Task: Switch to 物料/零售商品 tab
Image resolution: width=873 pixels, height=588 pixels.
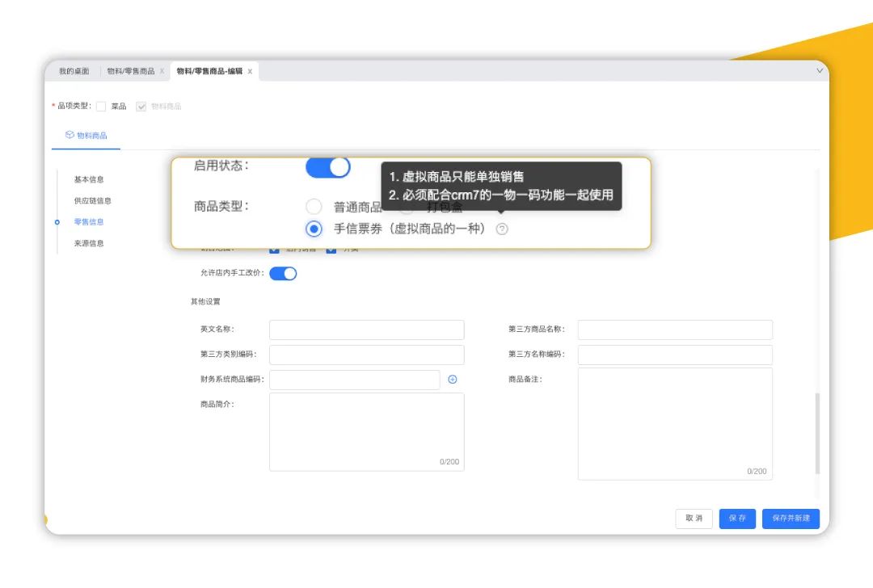Action: click(x=131, y=71)
